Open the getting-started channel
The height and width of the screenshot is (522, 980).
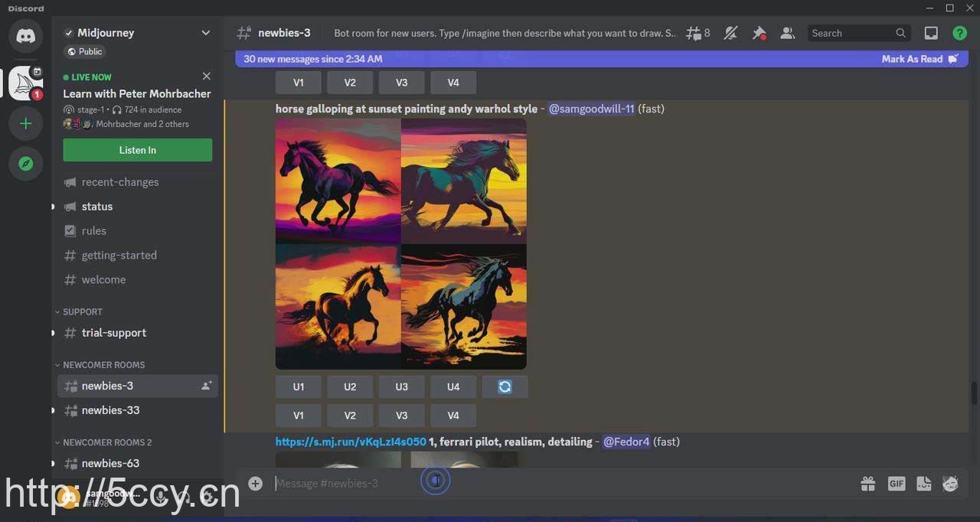point(119,255)
